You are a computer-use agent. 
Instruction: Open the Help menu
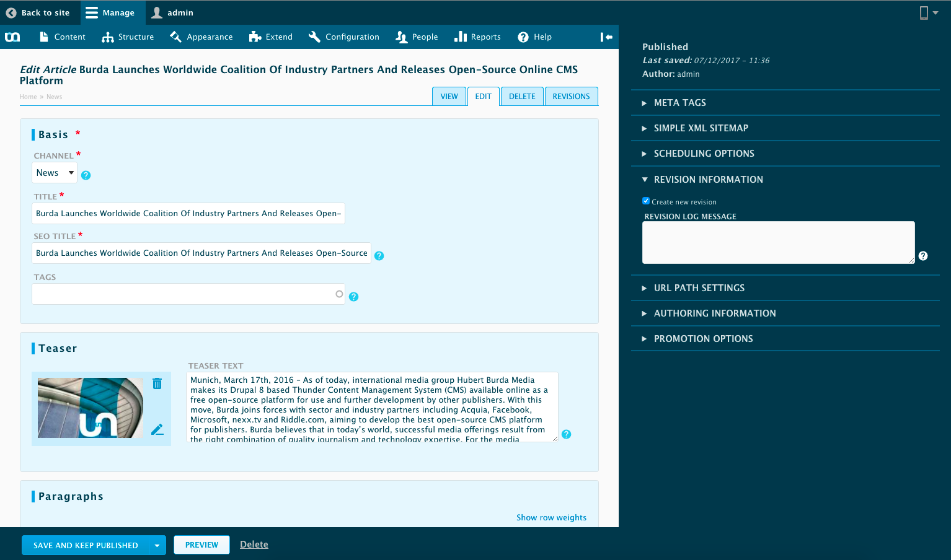pos(534,37)
